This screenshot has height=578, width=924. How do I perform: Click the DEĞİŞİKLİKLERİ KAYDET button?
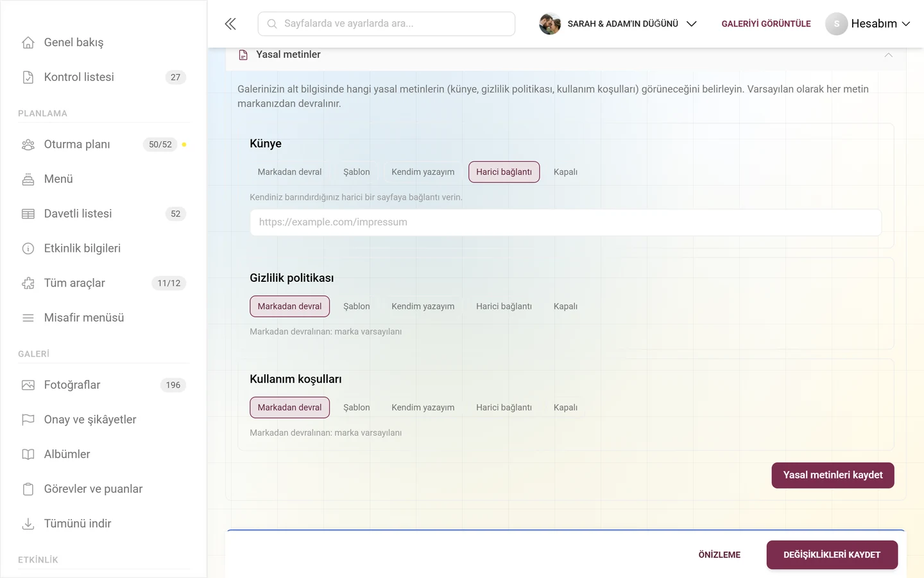(832, 555)
